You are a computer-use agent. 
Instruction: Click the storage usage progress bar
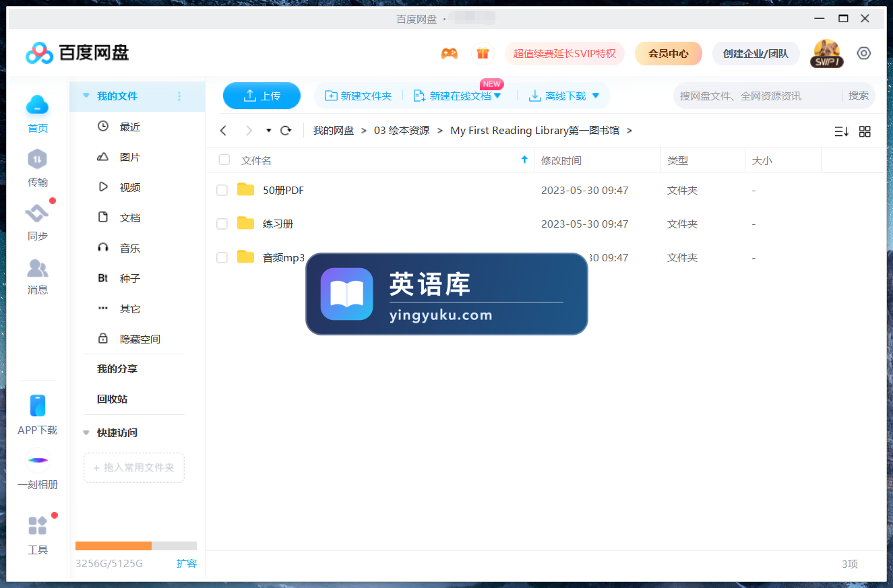[x=136, y=546]
